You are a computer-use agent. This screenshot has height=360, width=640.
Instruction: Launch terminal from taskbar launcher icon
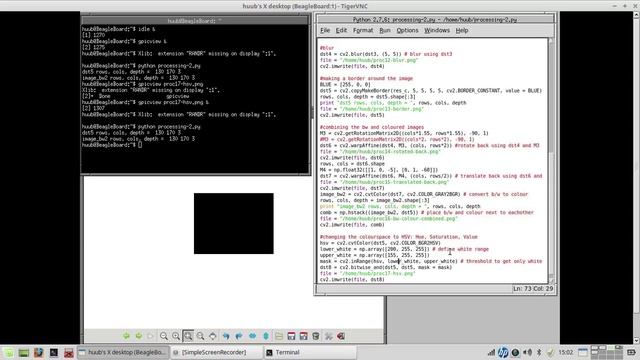[x=53, y=352]
